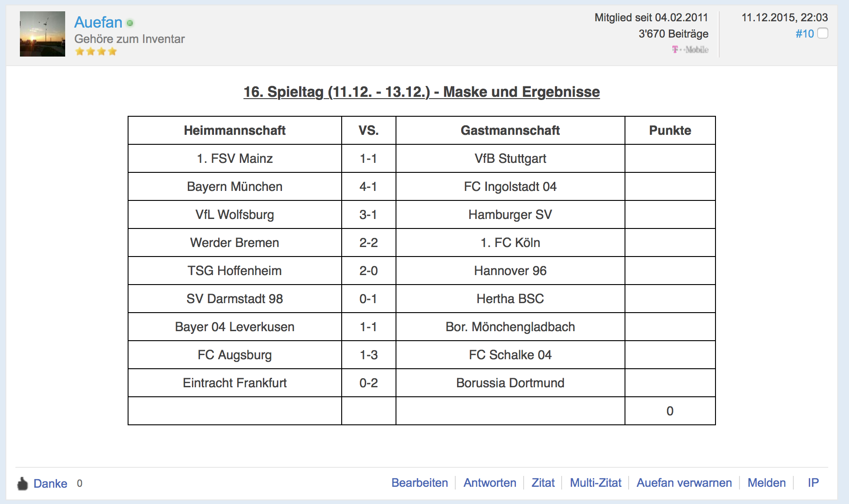Click the green online status dot
This screenshot has width=849, height=504.
tap(130, 23)
